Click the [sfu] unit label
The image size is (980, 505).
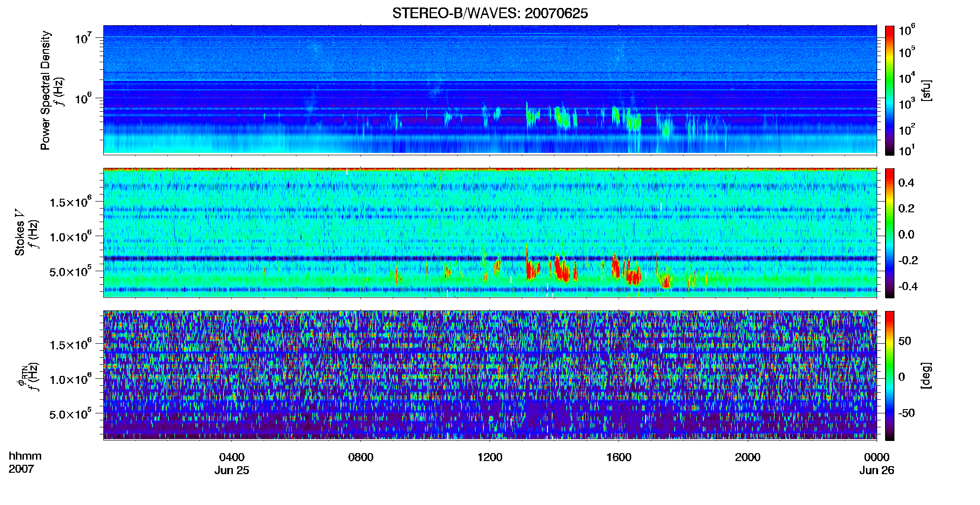tap(926, 90)
